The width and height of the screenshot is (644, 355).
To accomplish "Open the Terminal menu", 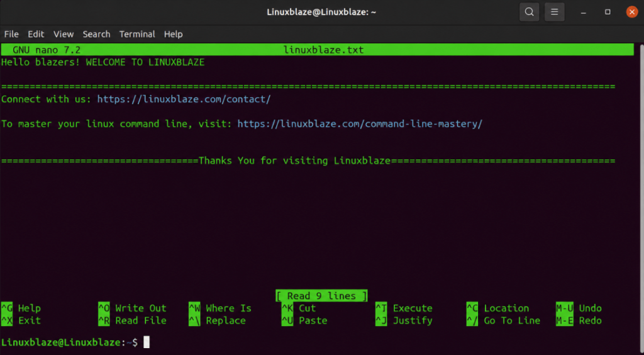I will pyautogui.click(x=137, y=34).
